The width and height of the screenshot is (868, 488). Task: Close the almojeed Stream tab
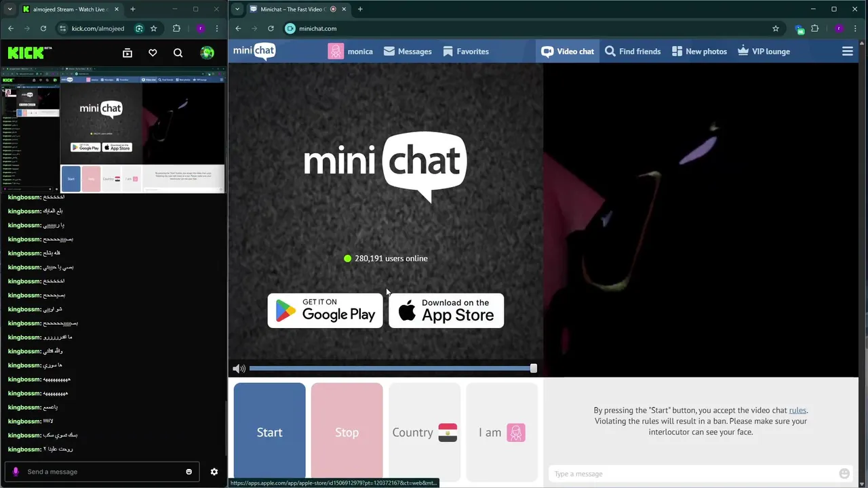116,9
